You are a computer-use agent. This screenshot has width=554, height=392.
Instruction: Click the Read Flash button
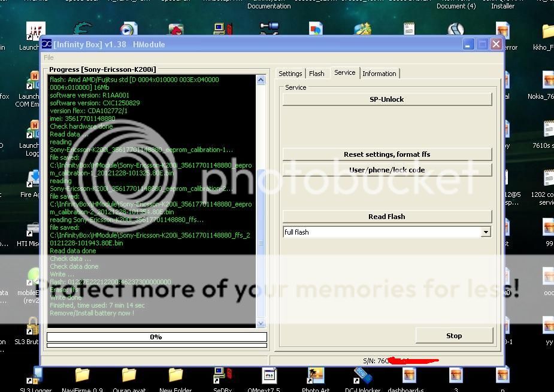click(x=387, y=217)
